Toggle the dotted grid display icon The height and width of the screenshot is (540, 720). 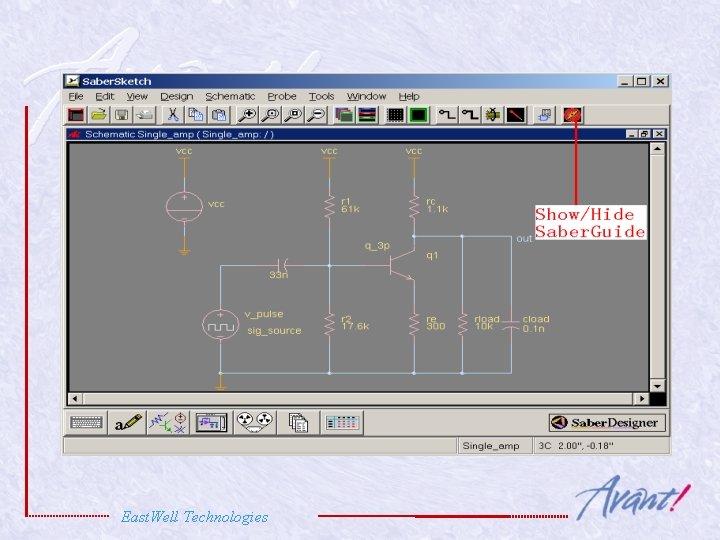(x=395, y=115)
